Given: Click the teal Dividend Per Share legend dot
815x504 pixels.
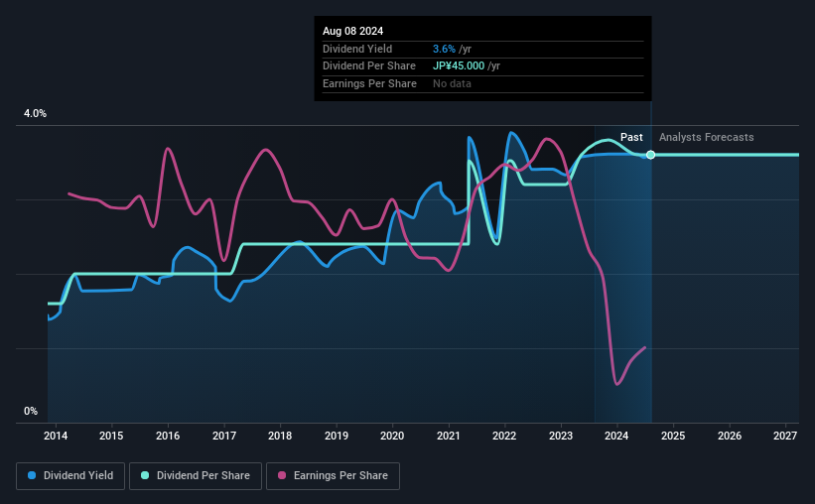Looking at the screenshot, I should point(145,475).
